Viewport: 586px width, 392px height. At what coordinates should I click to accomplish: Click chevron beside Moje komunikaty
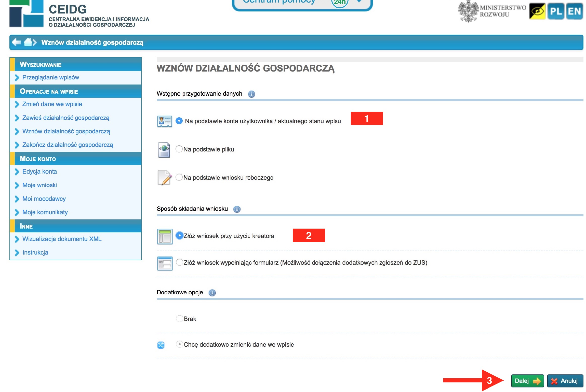[17, 213]
